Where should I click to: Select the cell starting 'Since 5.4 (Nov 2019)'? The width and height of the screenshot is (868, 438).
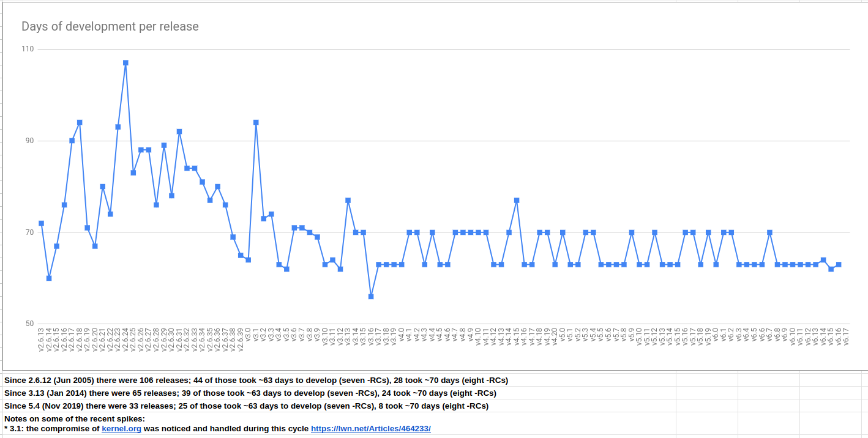coord(246,406)
